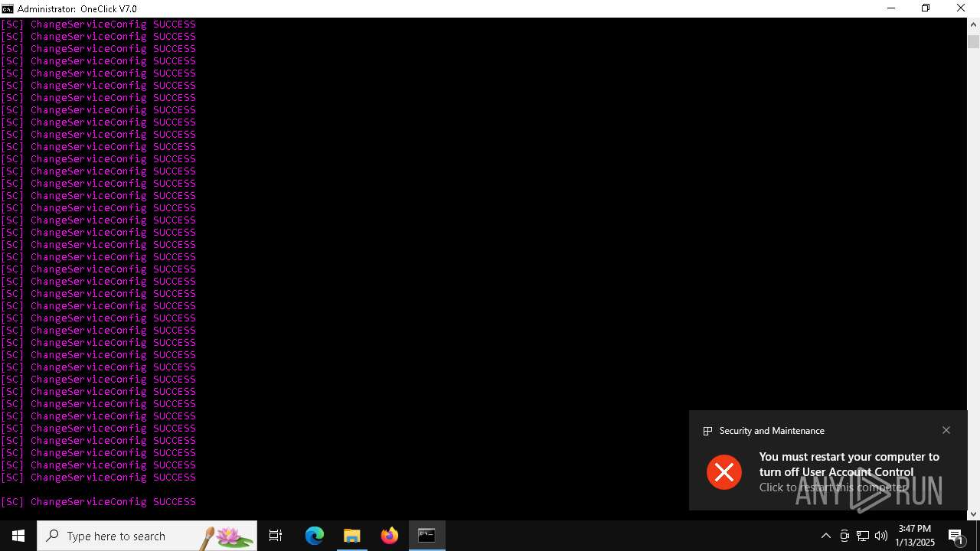Open the Action Center notifications icon
Image resolution: width=980 pixels, height=551 pixels.
[956, 536]
